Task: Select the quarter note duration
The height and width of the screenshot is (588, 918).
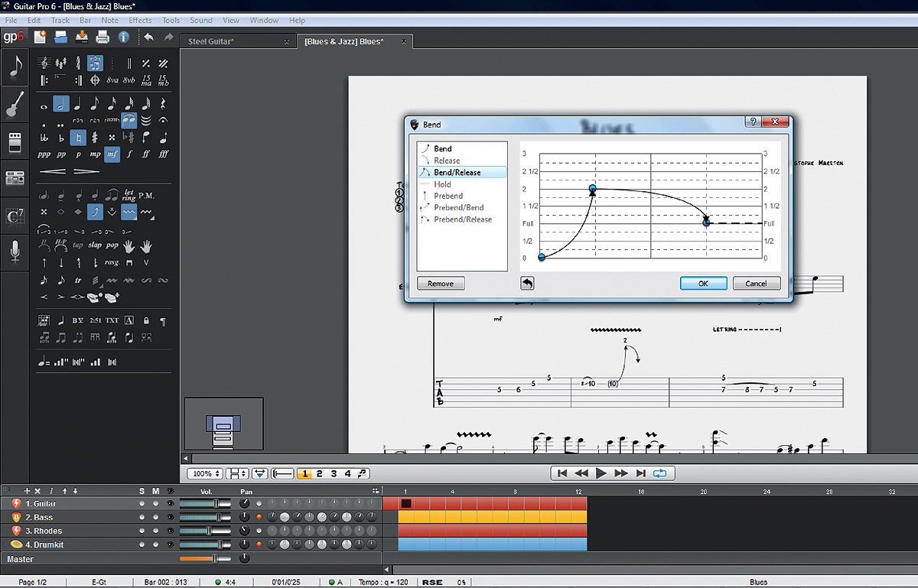Action: click(x=78, y=104)
